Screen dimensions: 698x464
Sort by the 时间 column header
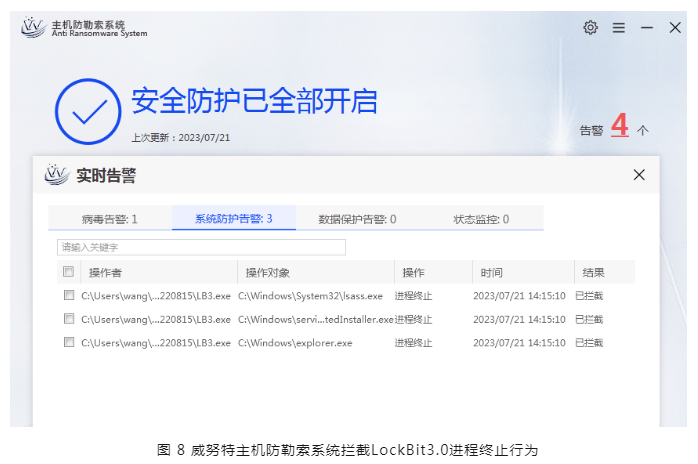pos(491,272)
